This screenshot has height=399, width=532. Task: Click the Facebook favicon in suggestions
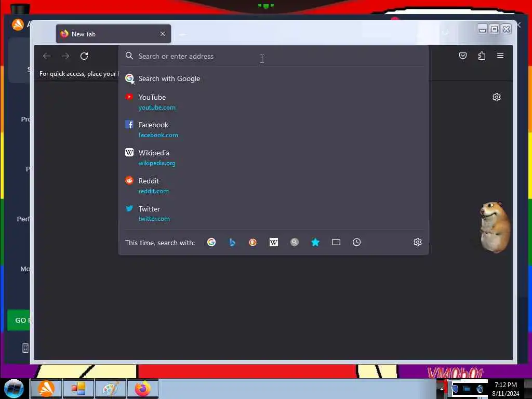pos(129,125)
